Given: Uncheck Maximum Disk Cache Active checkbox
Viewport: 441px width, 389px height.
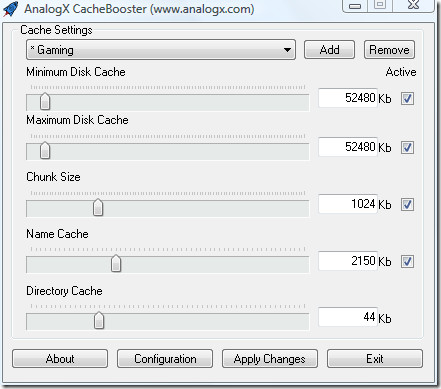Looking at the screenshot, I should pyautogui.click(x=407, y=147).
